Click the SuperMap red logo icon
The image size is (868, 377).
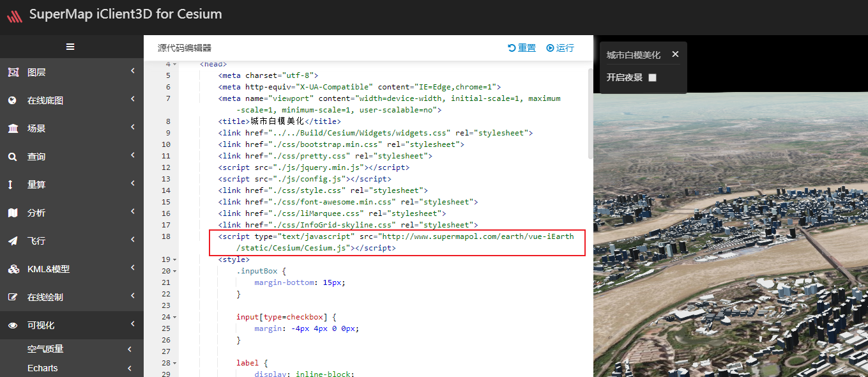(x=14, y=15)
